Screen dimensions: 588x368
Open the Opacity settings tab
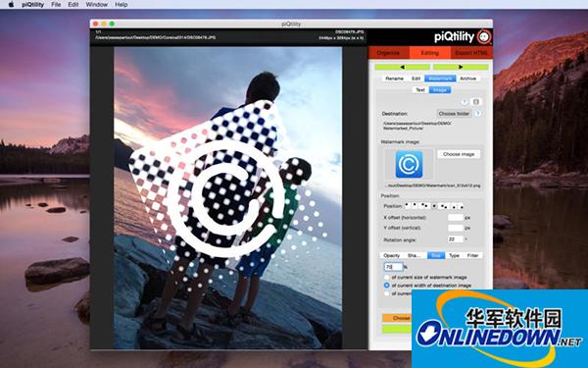pyautogui.click(x=391, y=255)
